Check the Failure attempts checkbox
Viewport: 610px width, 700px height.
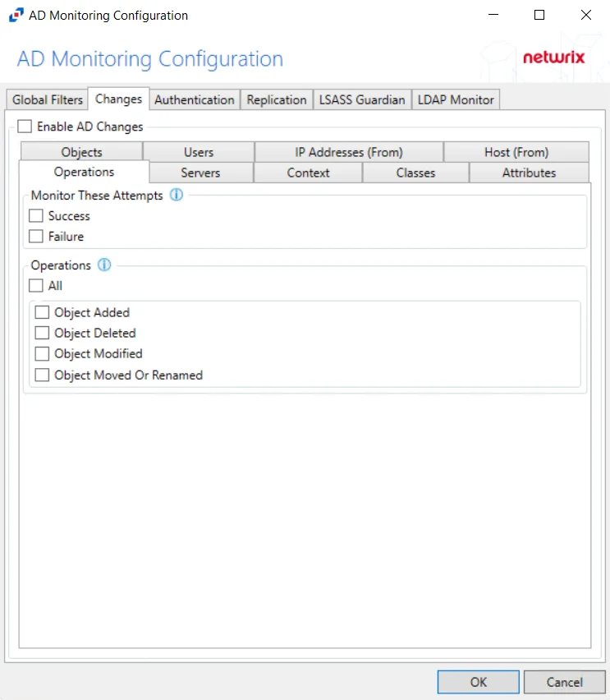click(35, 236)
